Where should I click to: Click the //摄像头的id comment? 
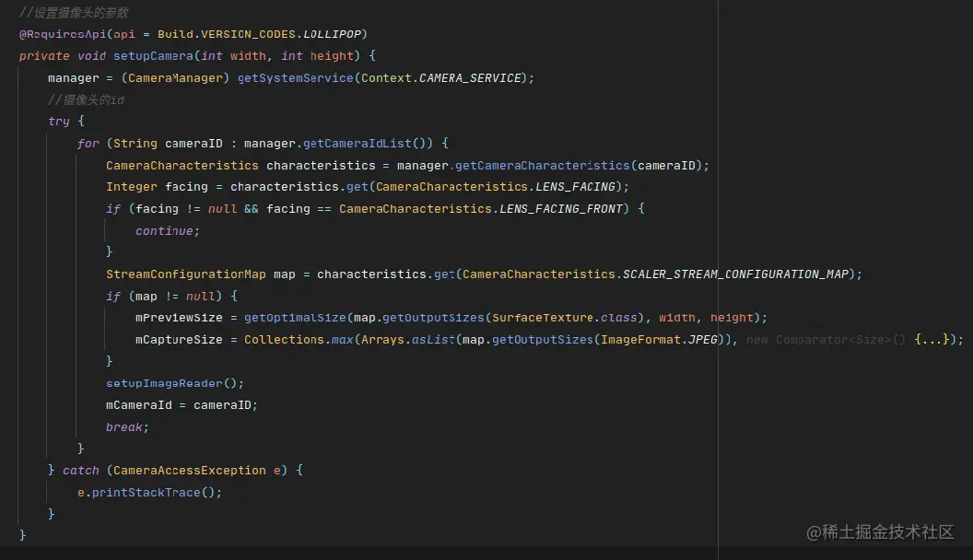[x=86, y=99]
